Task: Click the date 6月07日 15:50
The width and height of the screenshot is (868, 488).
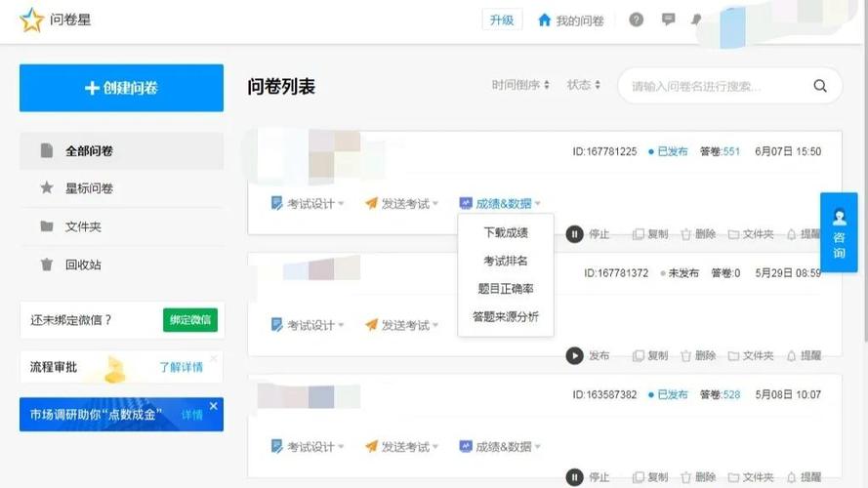Action: (x=788, y=151)
